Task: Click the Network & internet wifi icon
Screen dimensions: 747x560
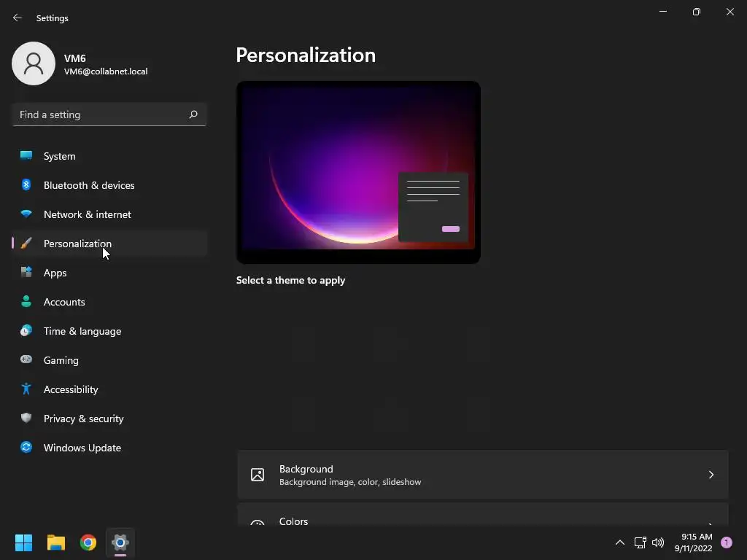Action: tap(26, 214)
